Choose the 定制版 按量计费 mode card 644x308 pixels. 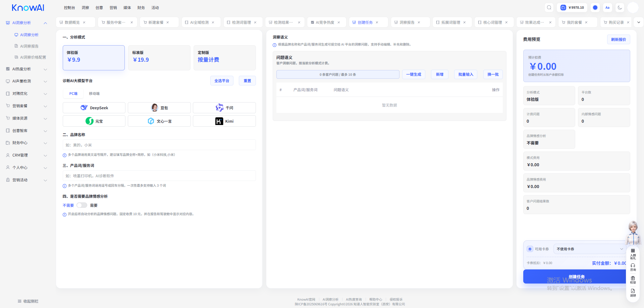click(224, 58)
